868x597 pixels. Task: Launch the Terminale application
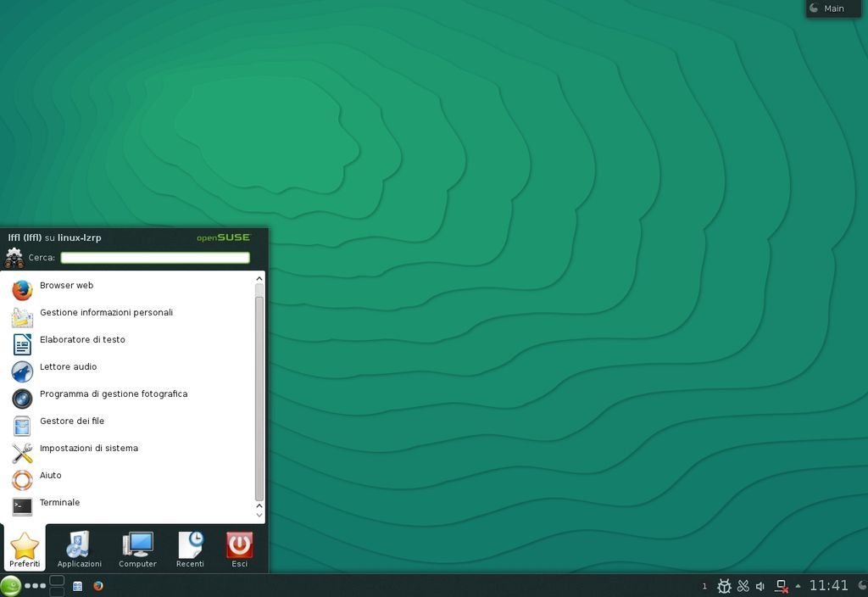click(59, 503)
